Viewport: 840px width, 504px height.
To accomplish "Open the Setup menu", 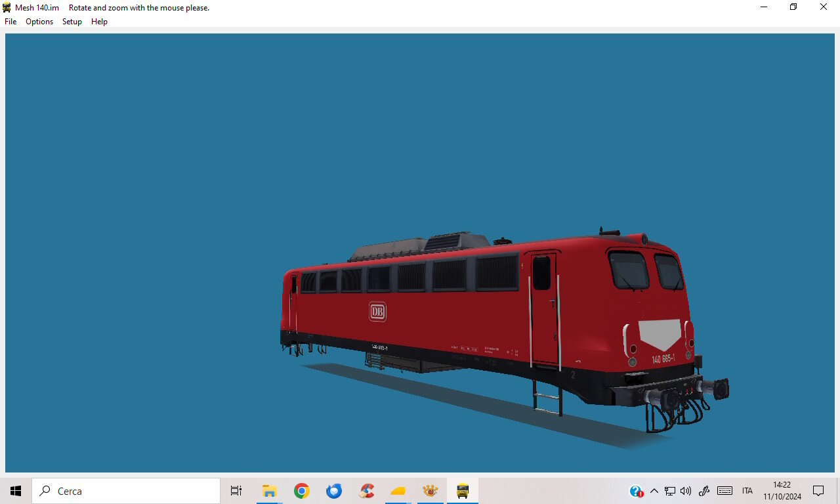I will pos(72,22).
